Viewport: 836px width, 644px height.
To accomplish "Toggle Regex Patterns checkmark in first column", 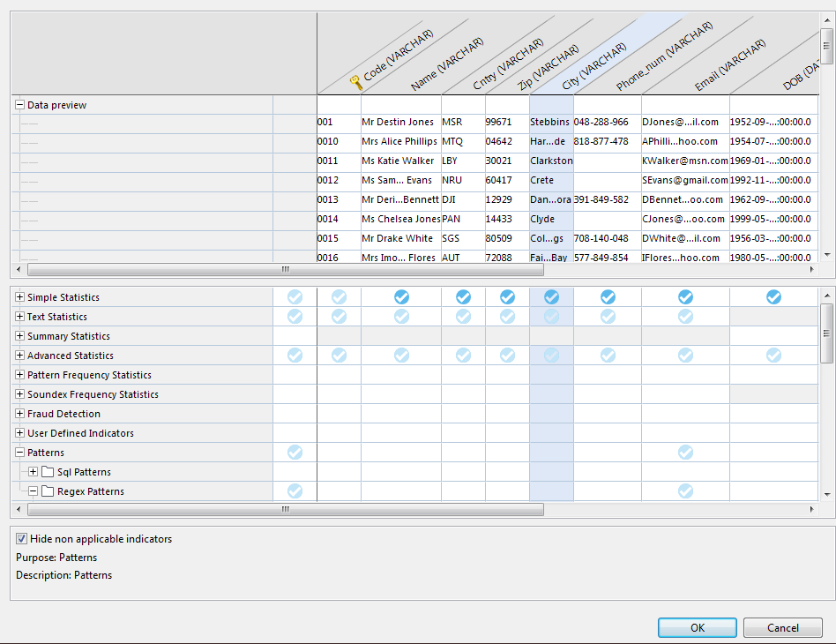I will [295, 491].
